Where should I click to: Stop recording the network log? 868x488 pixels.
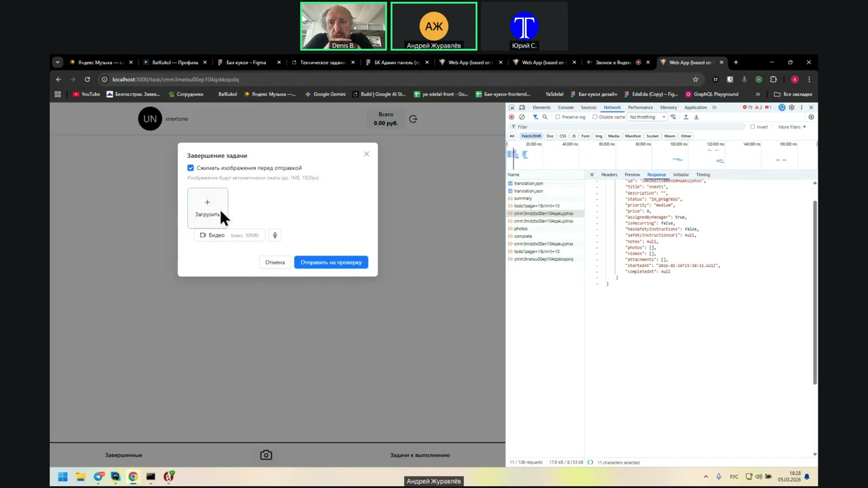pyautogui.click(x=511, y=117)
